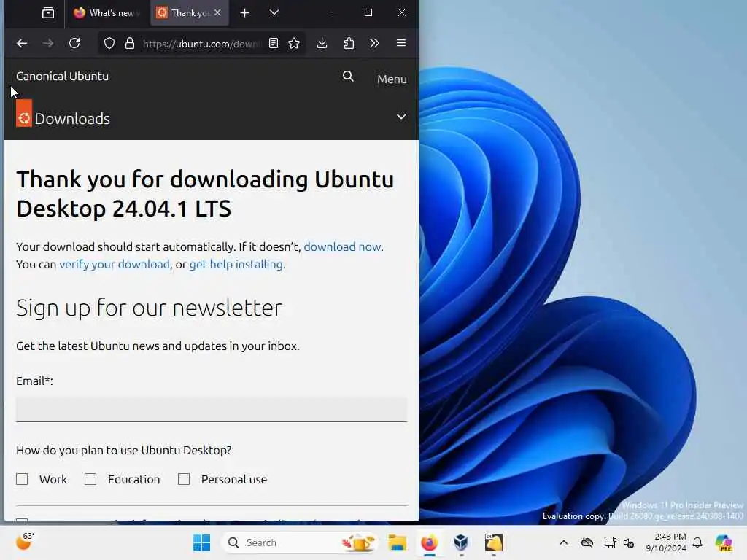Open the Firefox hamburger application menu
Image resolution: width=747 pixels, height=560 pixels.
coord(401,43)
